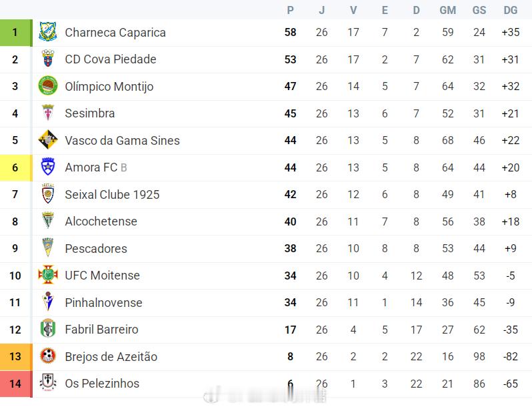Screen dimensions: 532x409
Task: Click the Vasco da Gama Sines diamond crest
Action: coord(48,140)
